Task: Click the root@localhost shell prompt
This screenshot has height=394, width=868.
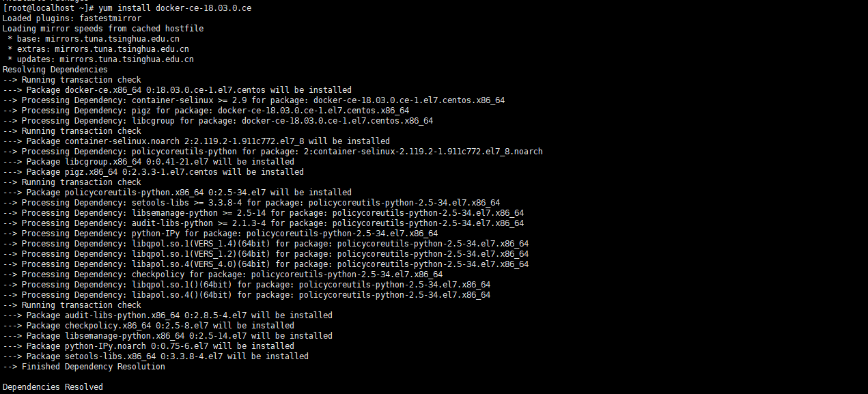Action: coord(47,8)
